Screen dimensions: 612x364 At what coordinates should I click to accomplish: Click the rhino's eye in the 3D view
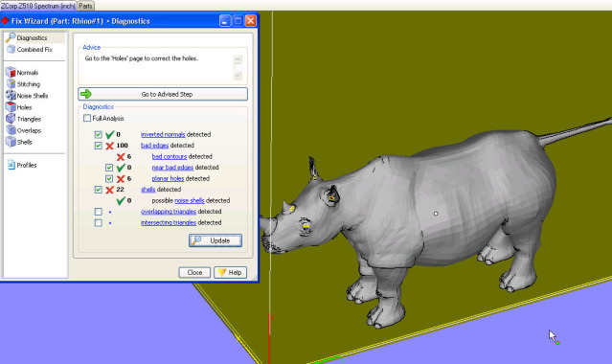click(306, 226)
